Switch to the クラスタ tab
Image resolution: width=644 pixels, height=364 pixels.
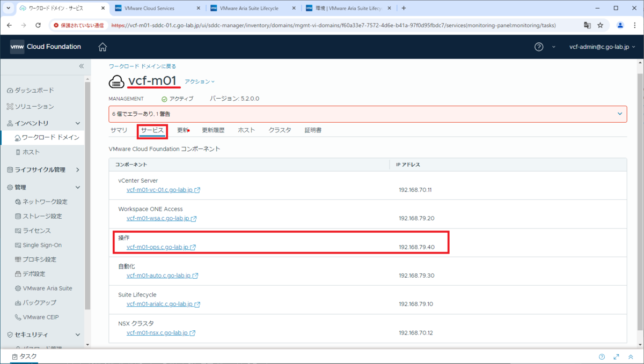click(280, 130)
